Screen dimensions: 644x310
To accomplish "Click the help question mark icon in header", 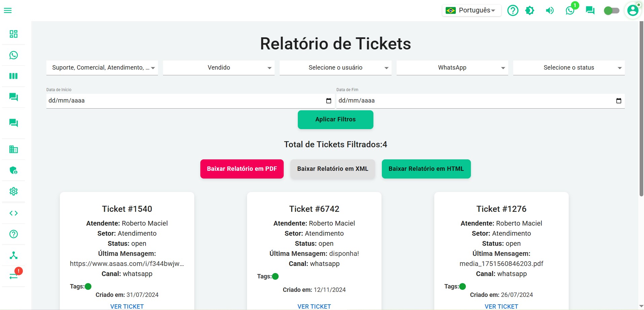I will [x=513, y=10].
